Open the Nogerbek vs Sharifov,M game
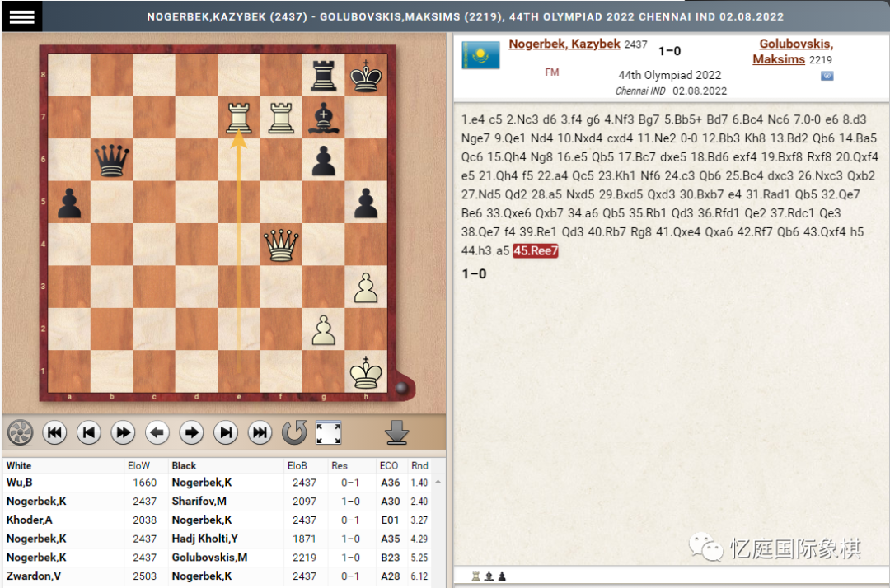890x588 pixels. click(218, 502)
